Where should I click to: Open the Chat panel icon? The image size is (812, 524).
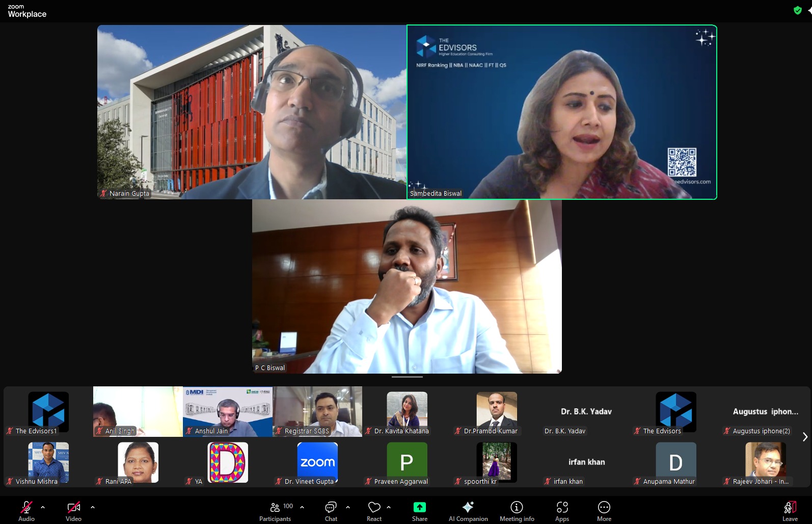pyautogui.click(x=331, y=507)
